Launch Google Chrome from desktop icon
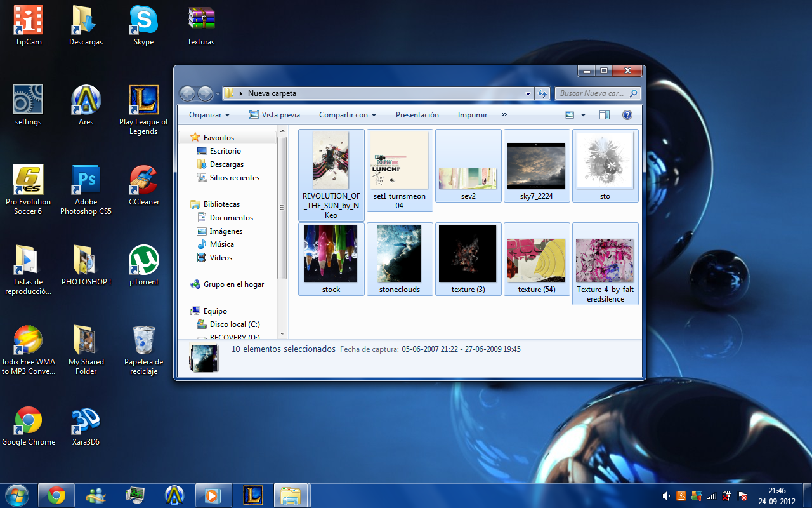Viewport: 812px width, 508px height. click(x=29, y=425)
